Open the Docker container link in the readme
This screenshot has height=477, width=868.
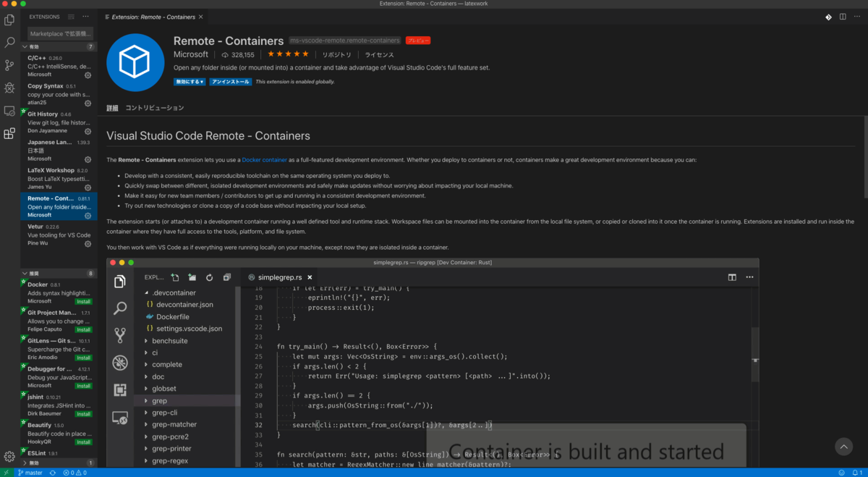265,159
